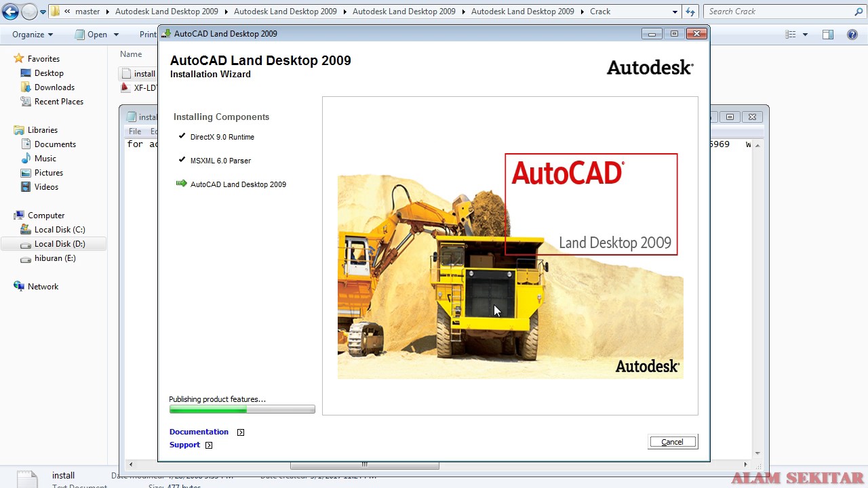Select the DirectX 9.0 Runtime text
This screenshot has height=488, width=868.
tap(222, 137)
